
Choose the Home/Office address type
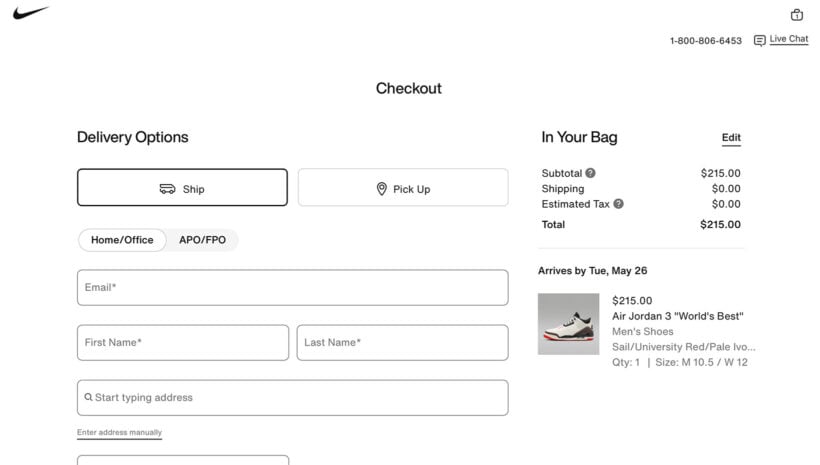(x=122, y=240)
